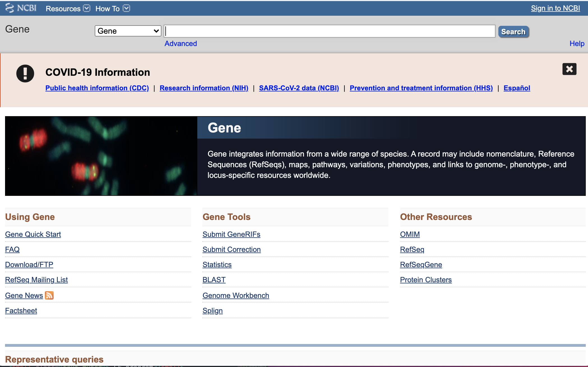Click the Other Resources section heading
Screen dimensions: 588x367
436,217
